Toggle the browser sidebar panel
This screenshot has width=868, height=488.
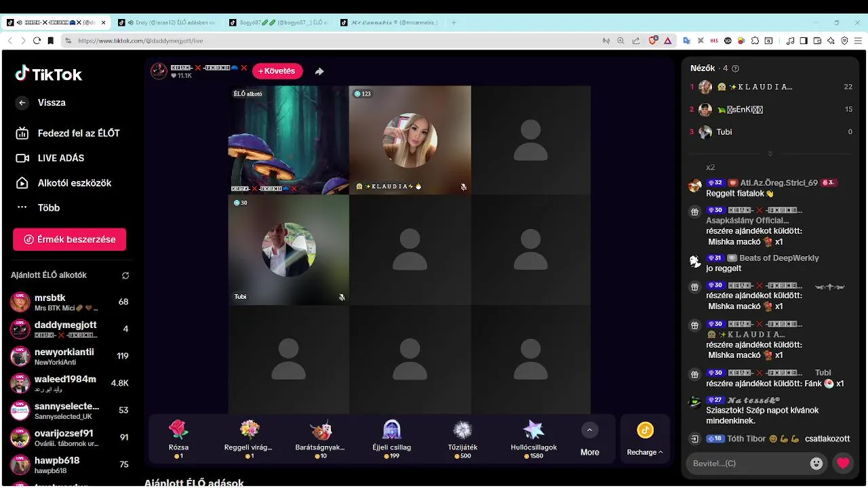coord(804,41)
